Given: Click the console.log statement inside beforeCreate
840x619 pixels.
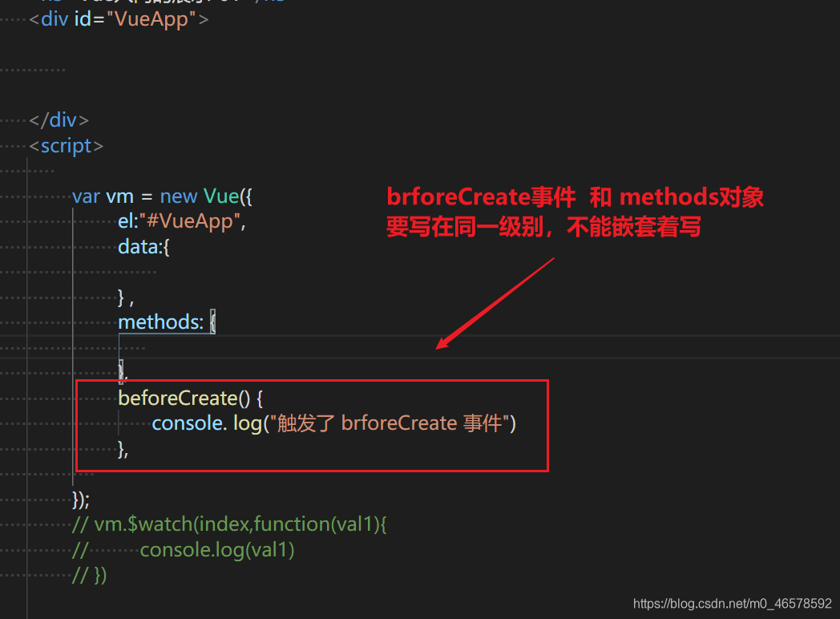Looking at the screenshot, I should point(333,423).
